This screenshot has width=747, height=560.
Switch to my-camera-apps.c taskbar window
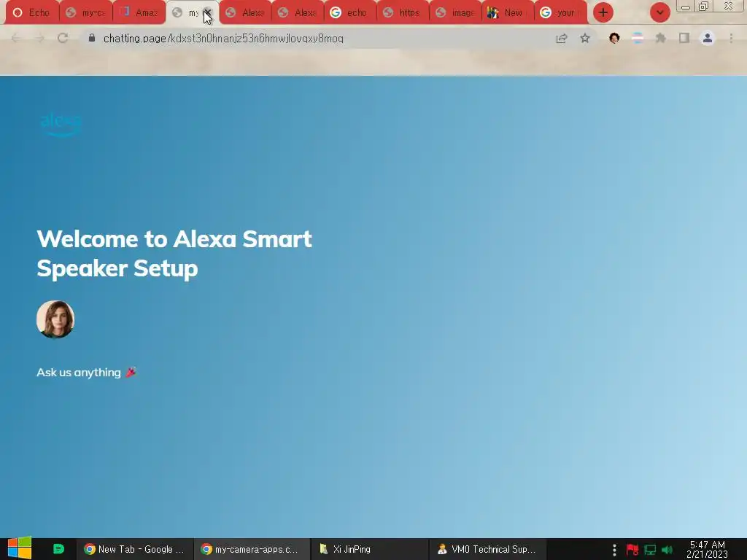click(x=252, y=549)
